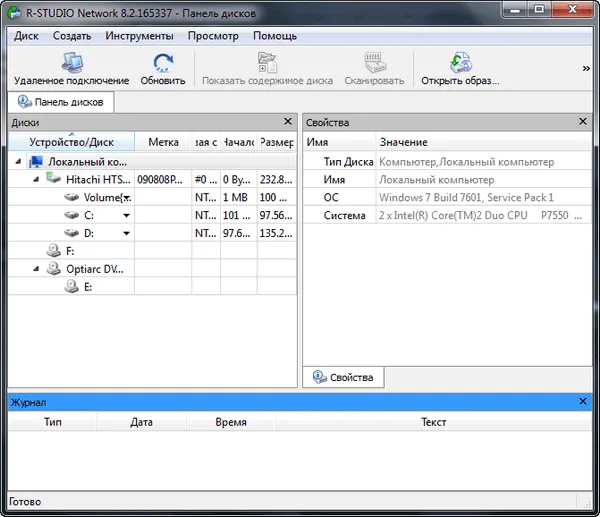Collapse the Optiarc DVD drive node

point(36,269)
